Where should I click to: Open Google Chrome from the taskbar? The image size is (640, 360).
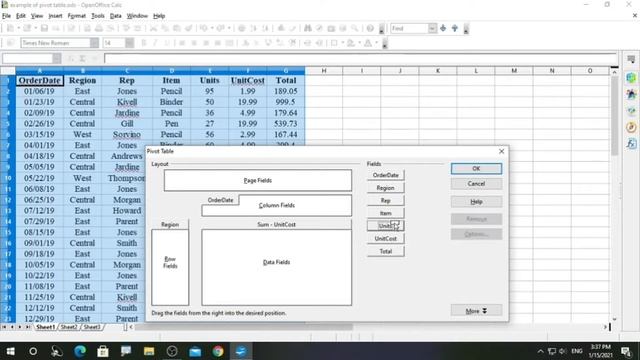pos(218,351)
